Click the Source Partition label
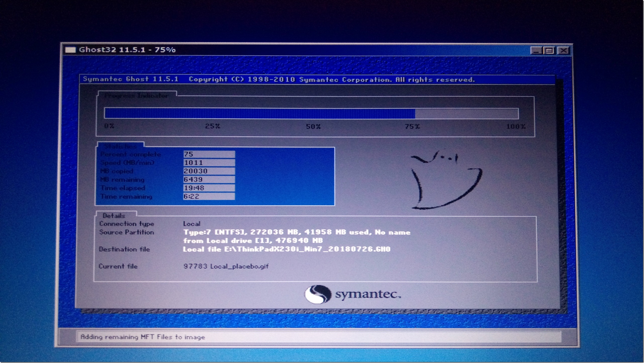644x363 pixels. click(x=127, y=232)
